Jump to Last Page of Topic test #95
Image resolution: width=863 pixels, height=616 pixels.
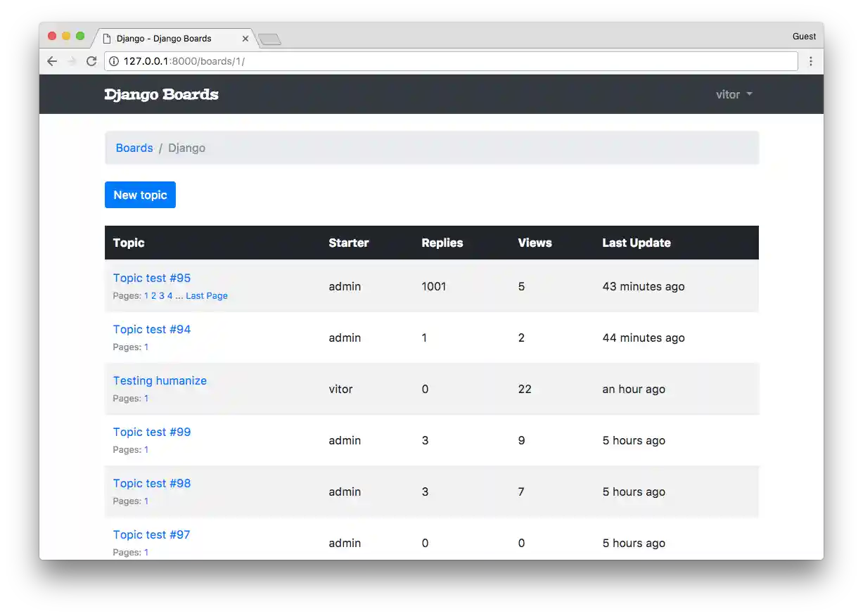[207, 296]
